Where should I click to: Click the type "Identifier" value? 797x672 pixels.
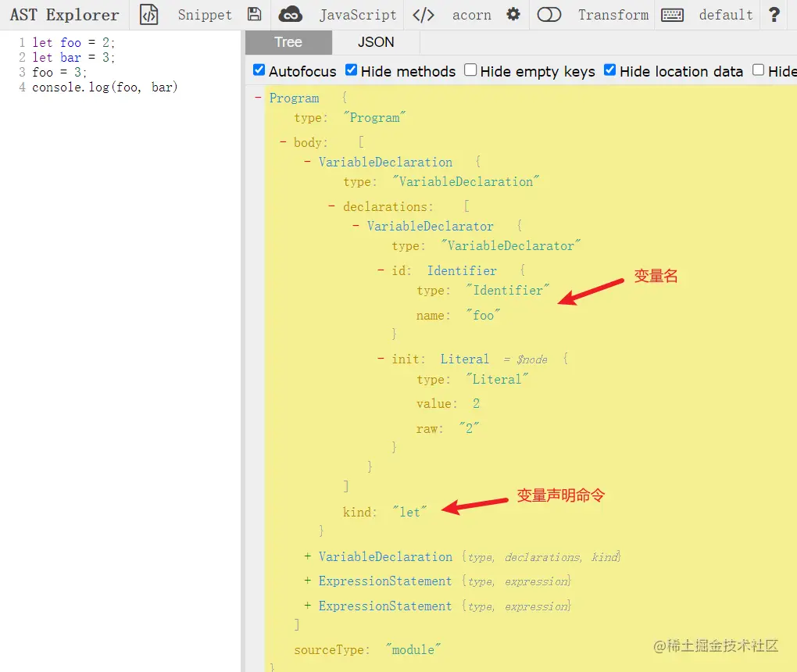(x=508, y=290)
